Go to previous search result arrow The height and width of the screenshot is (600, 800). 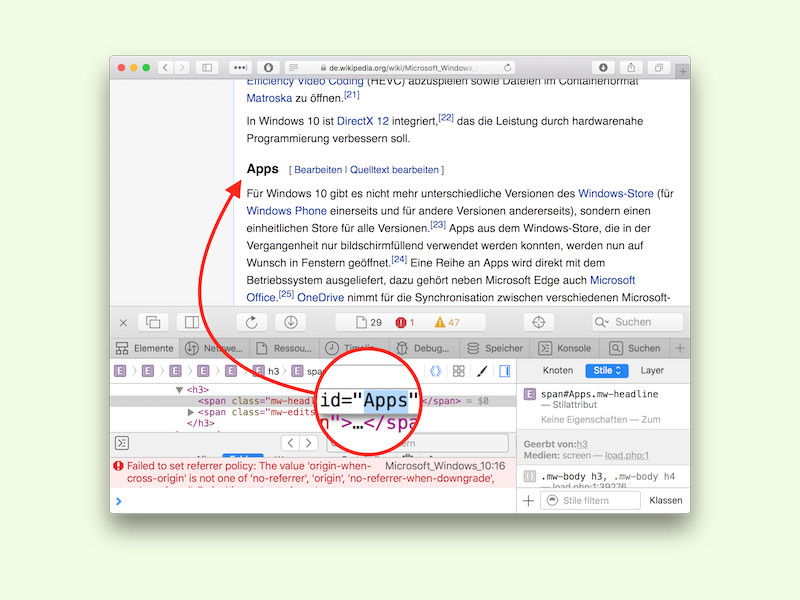coord(290,443)
